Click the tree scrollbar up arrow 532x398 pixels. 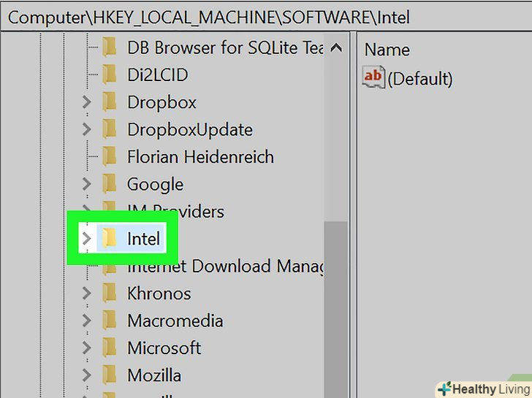336,47
